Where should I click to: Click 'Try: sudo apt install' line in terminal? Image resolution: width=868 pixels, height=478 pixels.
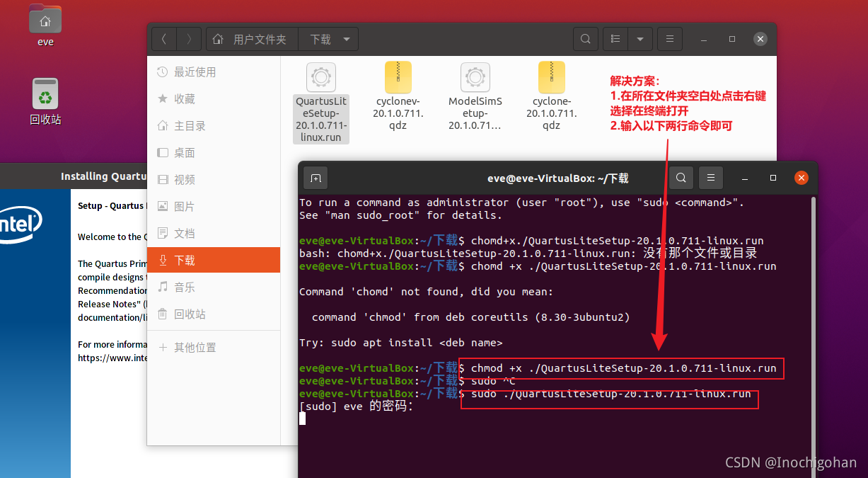pyautogui.click(x=400, y=343)
